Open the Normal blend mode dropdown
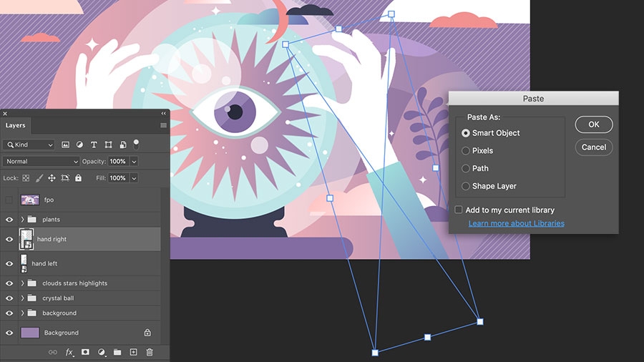The width and height of the screenshot is (644, 362). [41, 161]
